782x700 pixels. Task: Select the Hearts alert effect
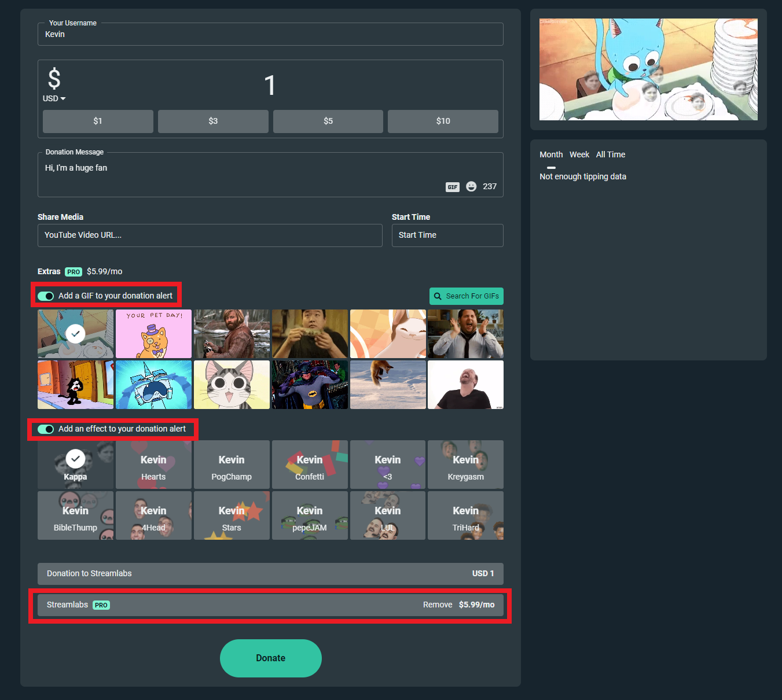tap(153, 465)
